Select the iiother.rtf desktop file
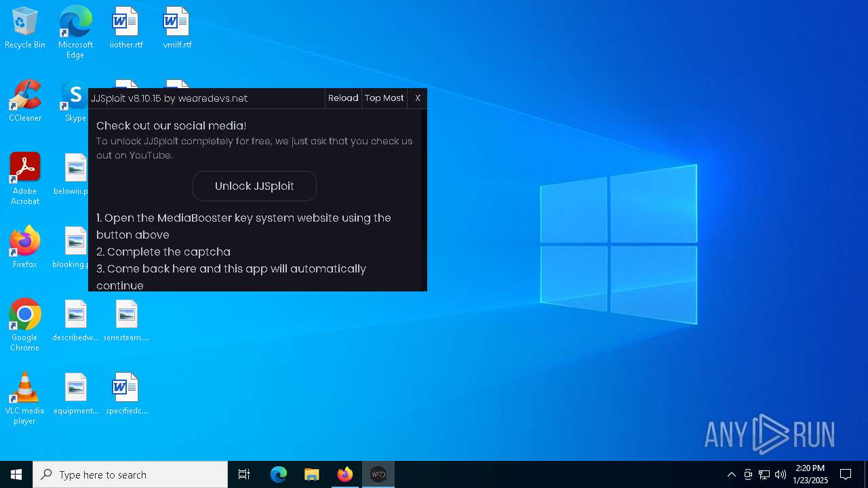 tap(126, 28)
